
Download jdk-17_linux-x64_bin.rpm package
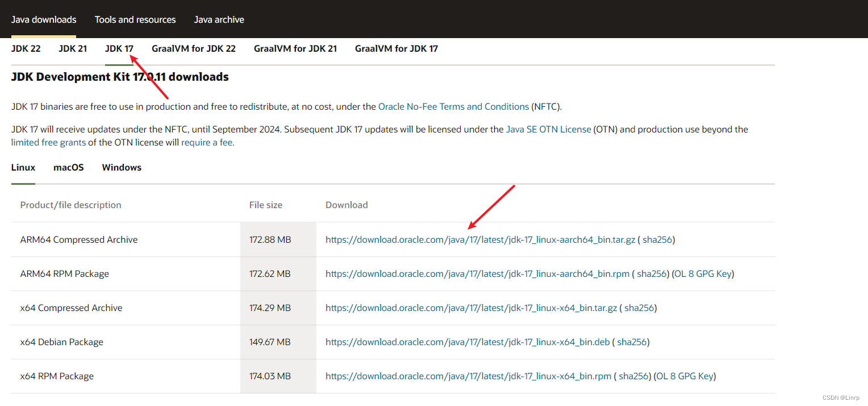[469, 376]
